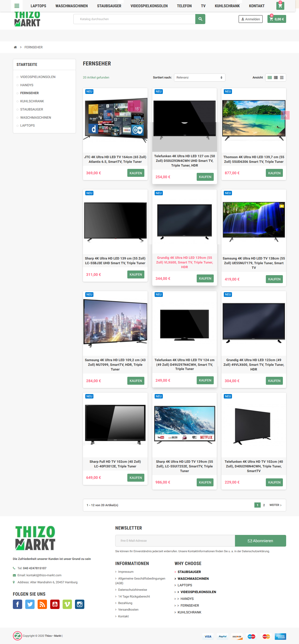299x644 pixels.
Task: Open the RSS feed icon
Action: pyautogui.click(x=42, y=604)
